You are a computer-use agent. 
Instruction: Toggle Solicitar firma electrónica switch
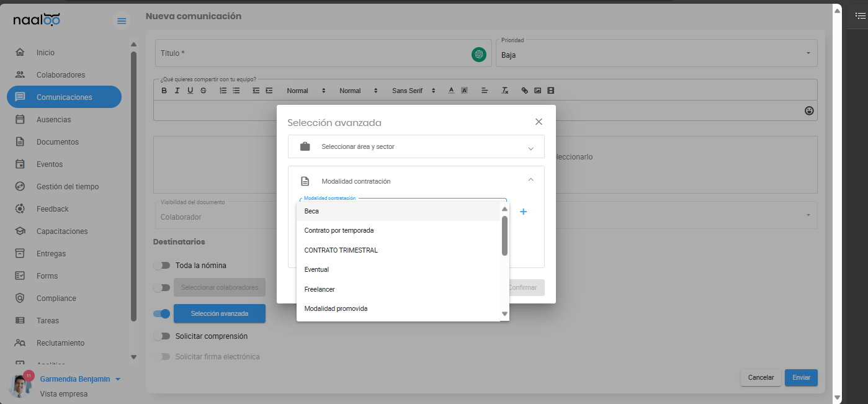(162, 357)
